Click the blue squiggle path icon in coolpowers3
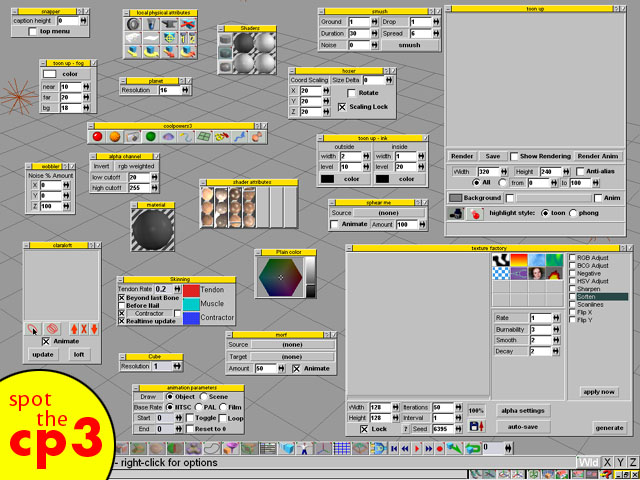Image resolution: width=640 pixels, height=480 pixels. point(238,136)
